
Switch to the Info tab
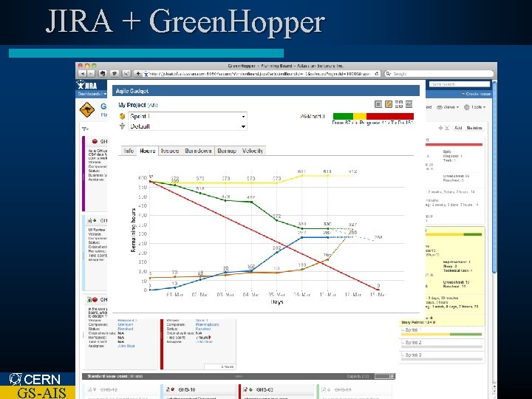point(129,151)
